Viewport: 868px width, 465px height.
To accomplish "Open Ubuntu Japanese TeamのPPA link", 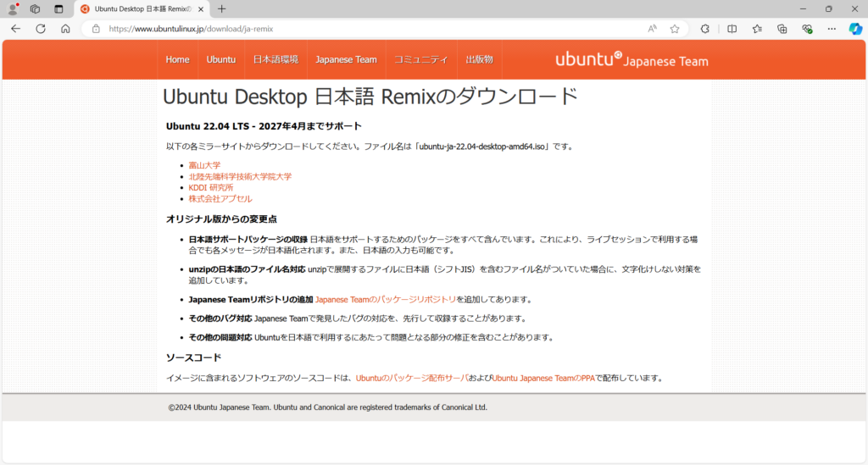I will 543,379.
